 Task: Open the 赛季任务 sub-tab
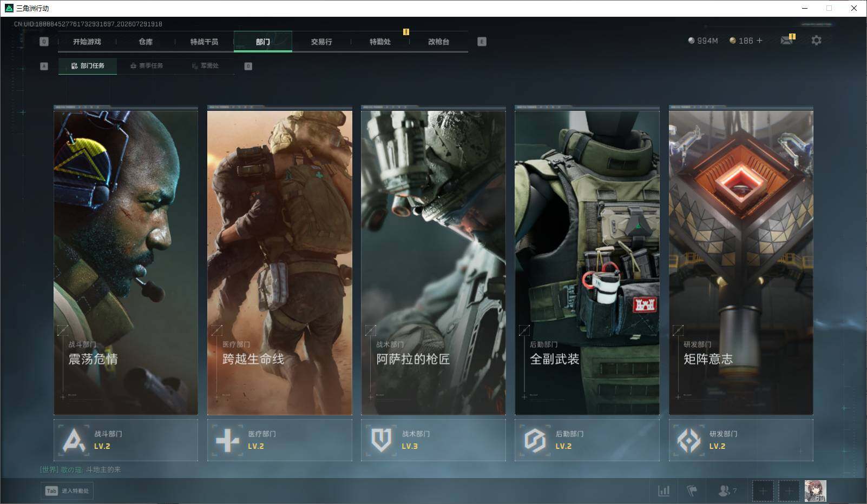point(146,66)
